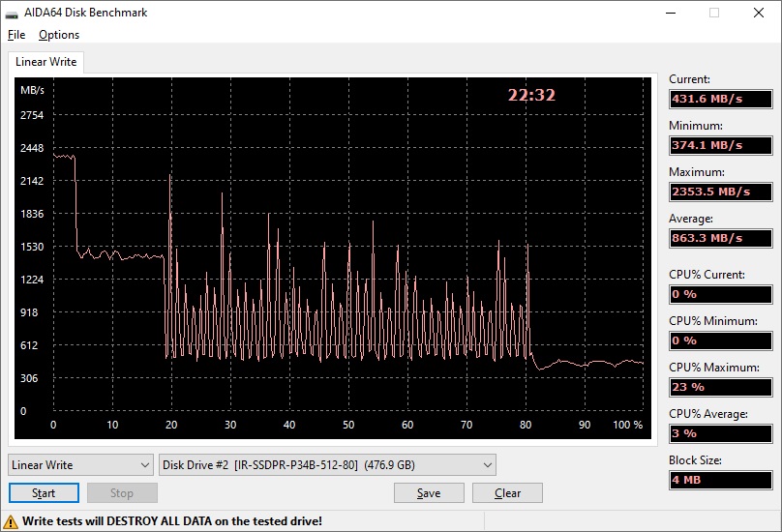Screen dimensions: 782x532
Task: Click the CPU% Minimum value field
Action: coord(721,340)
